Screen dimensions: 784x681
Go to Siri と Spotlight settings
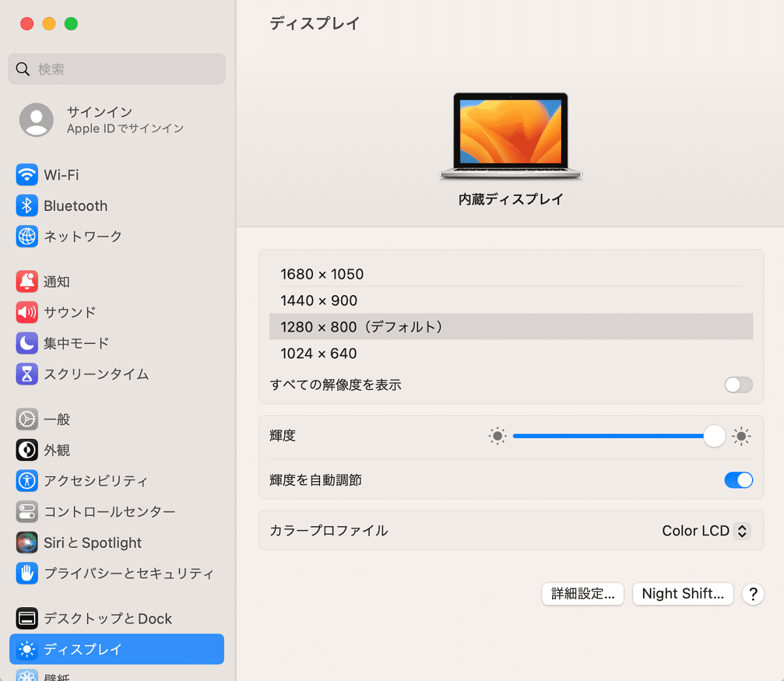[x=117, y=542]
